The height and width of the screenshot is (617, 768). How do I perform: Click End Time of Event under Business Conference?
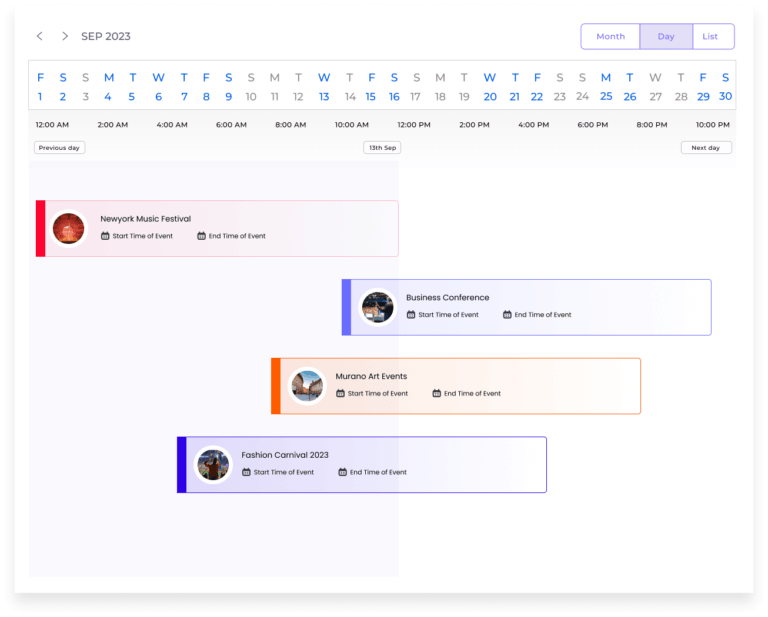(543, 315)
